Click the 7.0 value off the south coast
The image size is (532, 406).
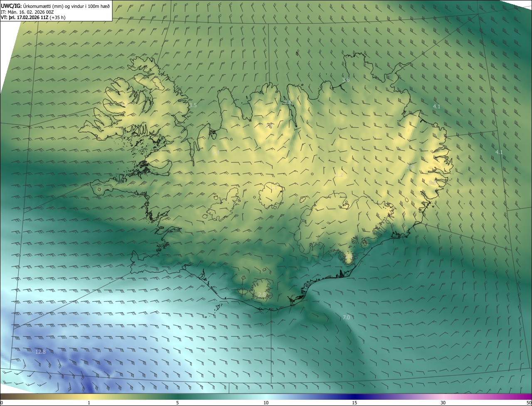pos(346,317)
